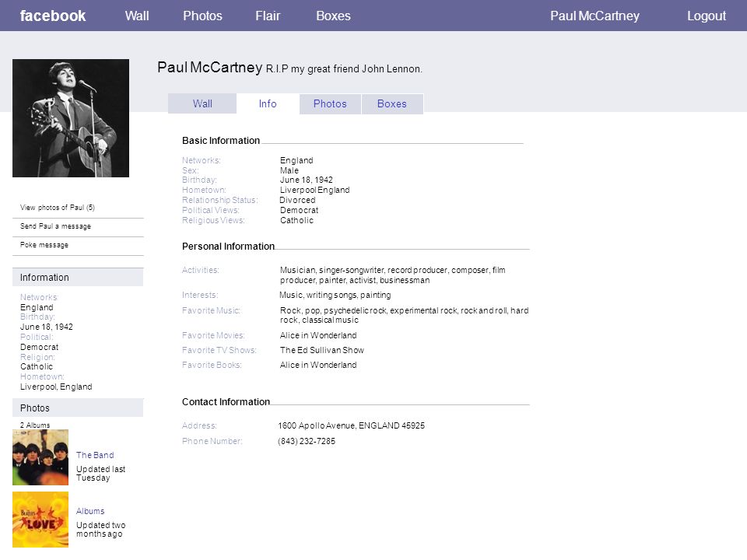This screenshot has width=747, height=560.
Task: Open Wall in the top navigation bar
Action: click(137, 16)
